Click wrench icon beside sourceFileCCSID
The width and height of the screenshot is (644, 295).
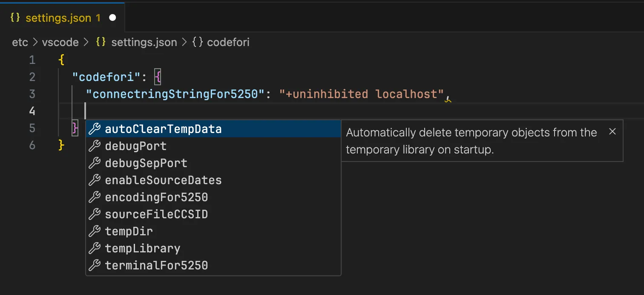pos(94,214)
